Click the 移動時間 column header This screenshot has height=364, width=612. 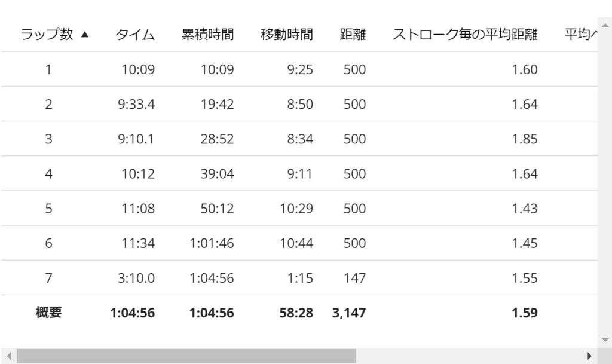tap(286, 34)
